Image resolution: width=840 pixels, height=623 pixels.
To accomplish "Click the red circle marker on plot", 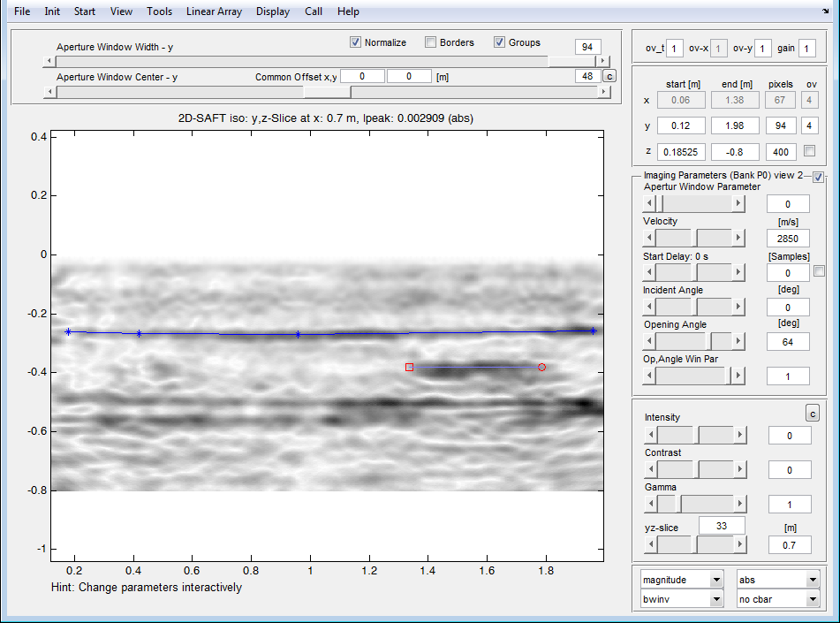I will pos(541,368).
